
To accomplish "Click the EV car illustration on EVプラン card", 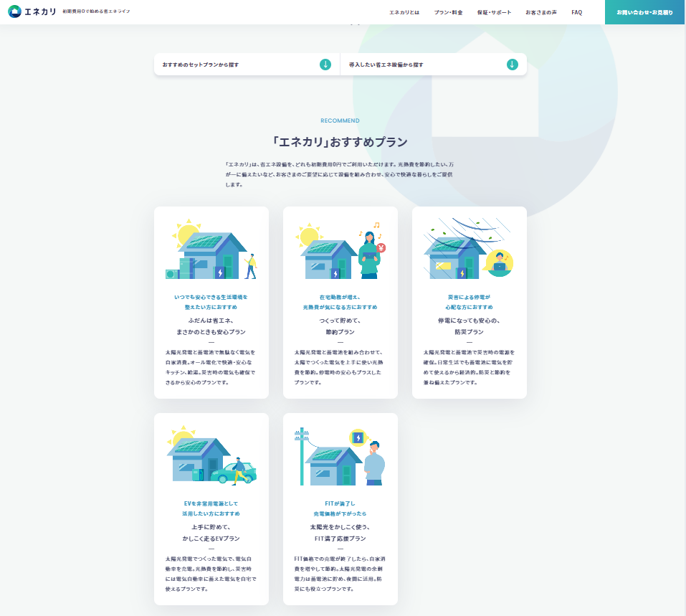I will point(211,455).
